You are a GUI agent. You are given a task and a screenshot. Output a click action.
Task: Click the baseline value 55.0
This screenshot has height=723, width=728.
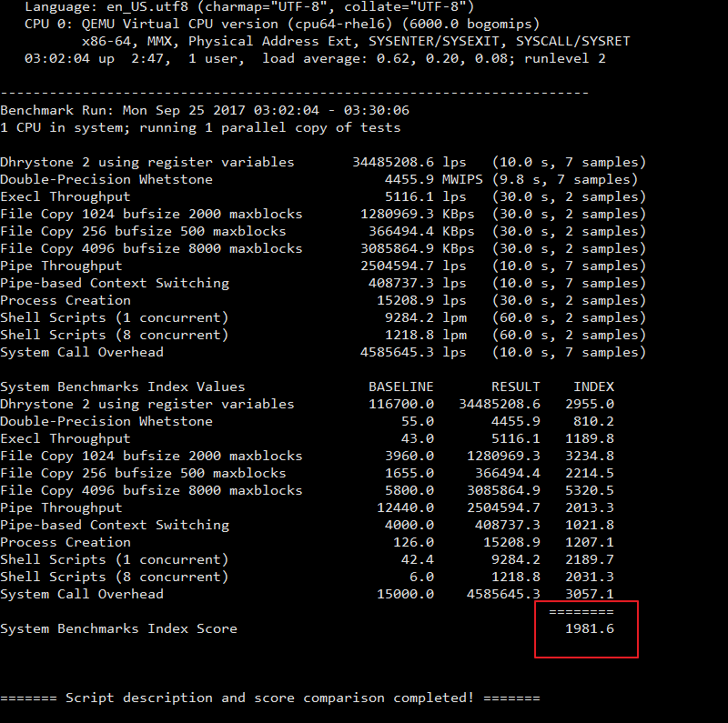[418, 421]
